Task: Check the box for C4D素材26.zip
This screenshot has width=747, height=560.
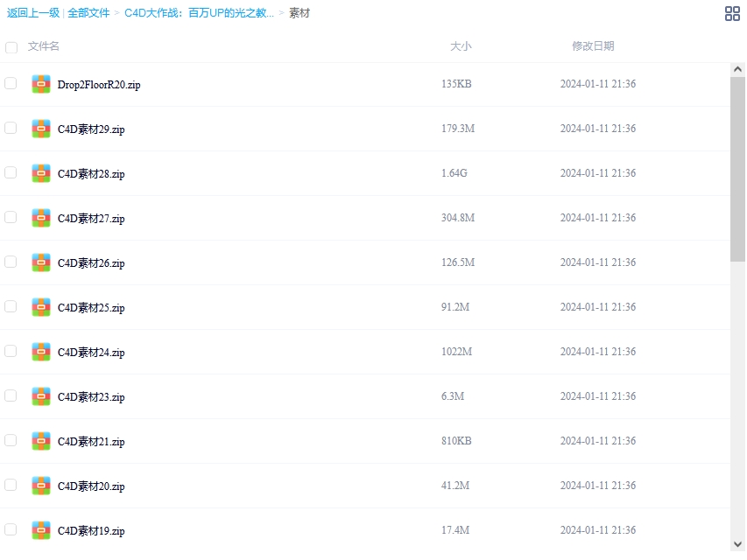Action: [11, 262]
